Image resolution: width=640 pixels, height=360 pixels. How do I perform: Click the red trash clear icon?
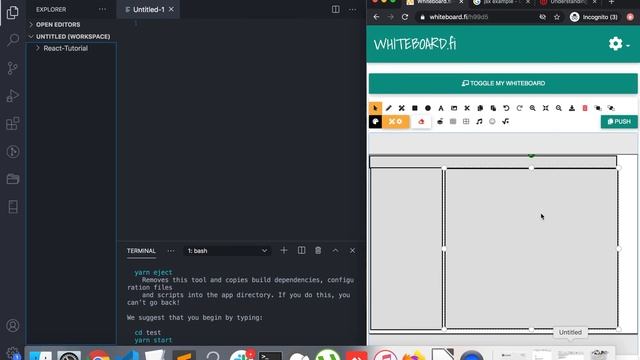click(585, 108)
